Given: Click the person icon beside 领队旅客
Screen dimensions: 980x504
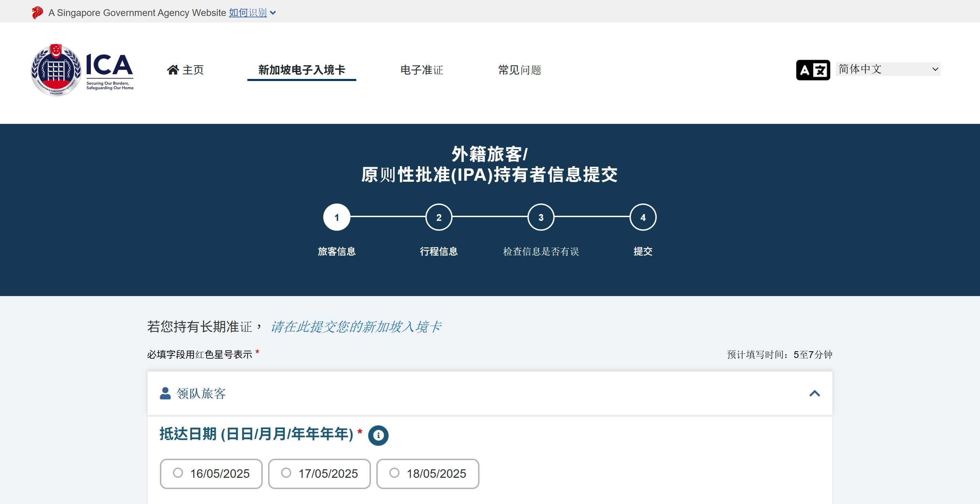Looking at the screenshot, I should [x=165, y=393].
